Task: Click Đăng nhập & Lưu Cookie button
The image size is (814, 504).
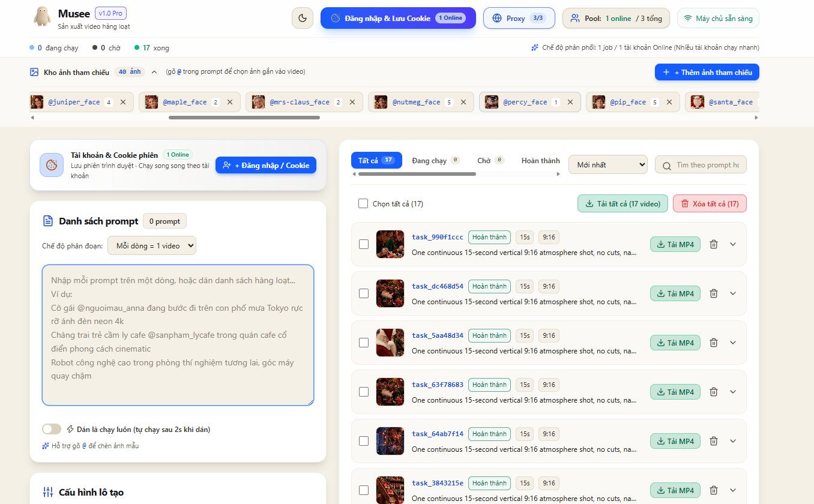Action: coord(398,18)
